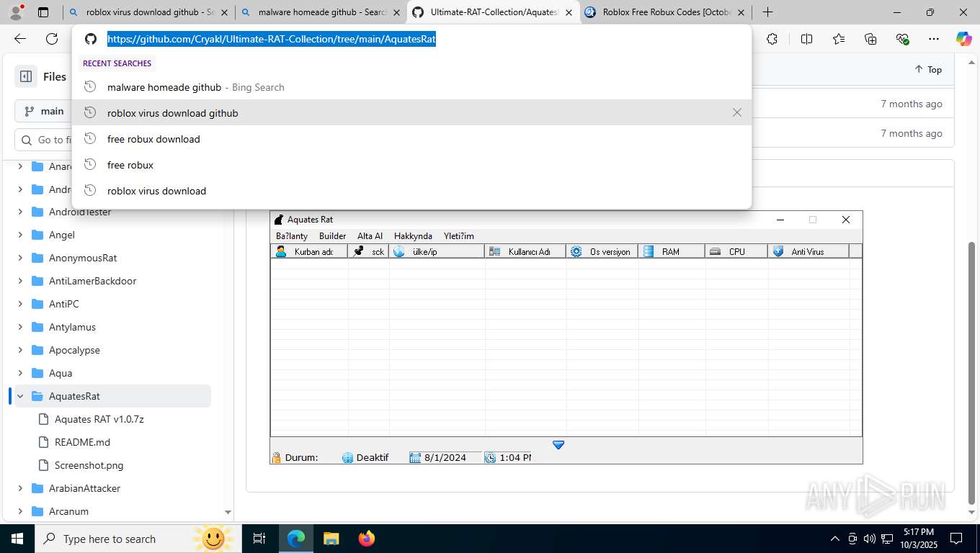
Task: Reload the page with Refresh icon
Action: 52,39
